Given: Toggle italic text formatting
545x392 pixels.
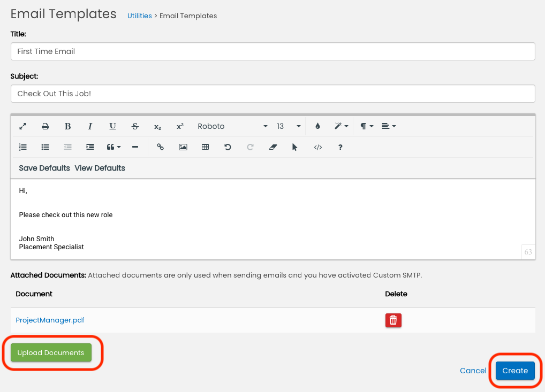Looking at the screenshot, I should pos(90,126).
